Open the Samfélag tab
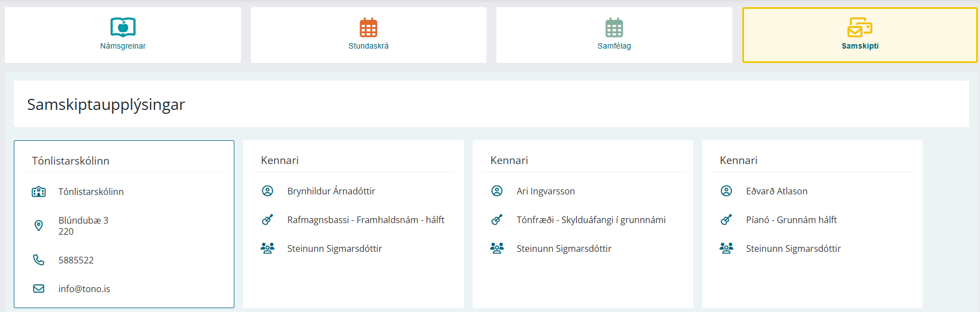The height and width of the screenshot is (312, 980). click(x=614, y=35)
